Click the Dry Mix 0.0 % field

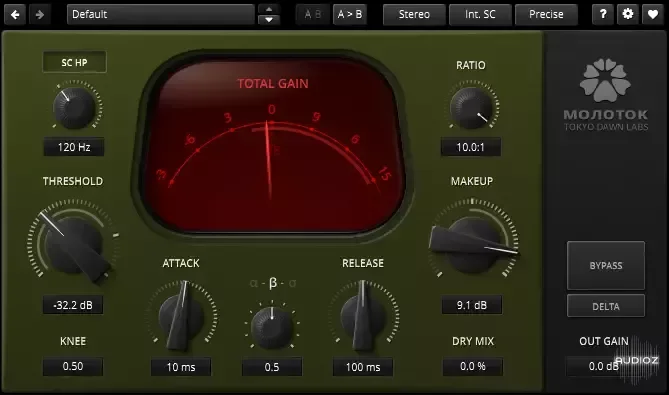473,366
